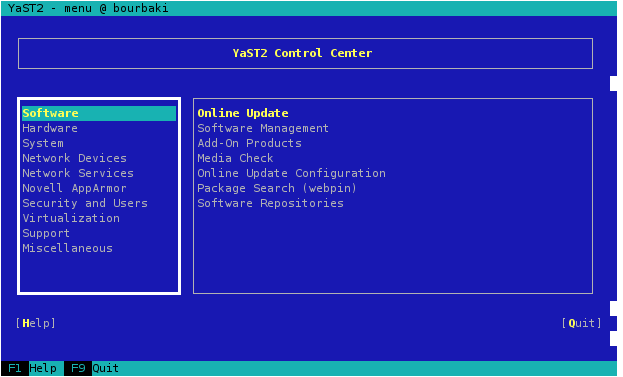Viewport: 623px width, 377px height.
Task: Click F1 Help in the bottom bar
Action: click(x=32, y=368)
